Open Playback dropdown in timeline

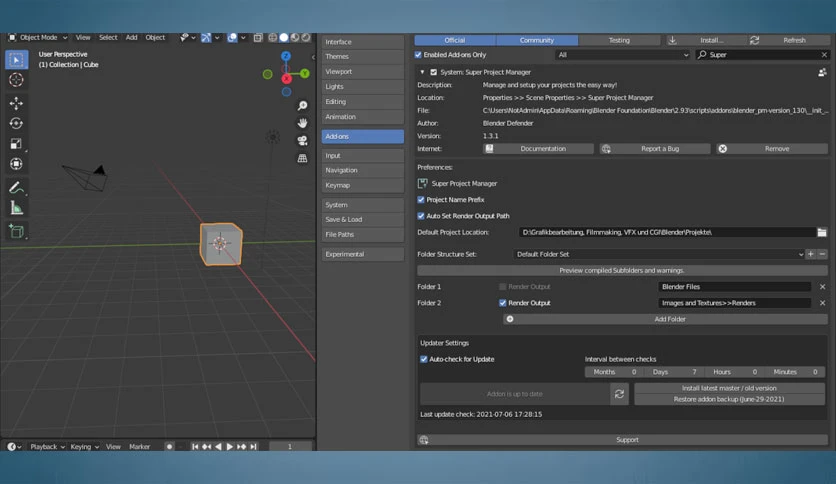[x=47, y=447]
